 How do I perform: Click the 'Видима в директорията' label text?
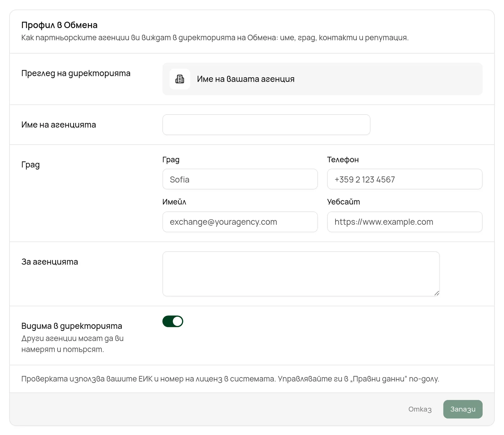click(x=72, y=326)
